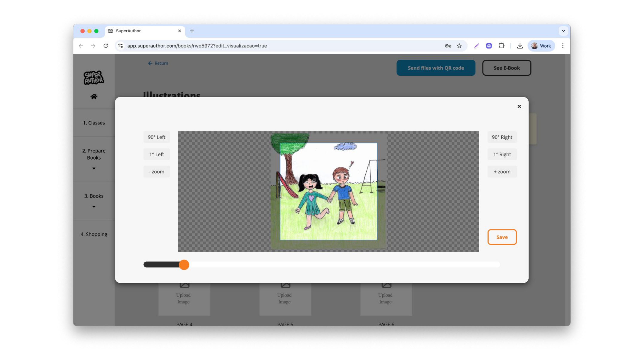Click See E-Book button

pos(506,68)
